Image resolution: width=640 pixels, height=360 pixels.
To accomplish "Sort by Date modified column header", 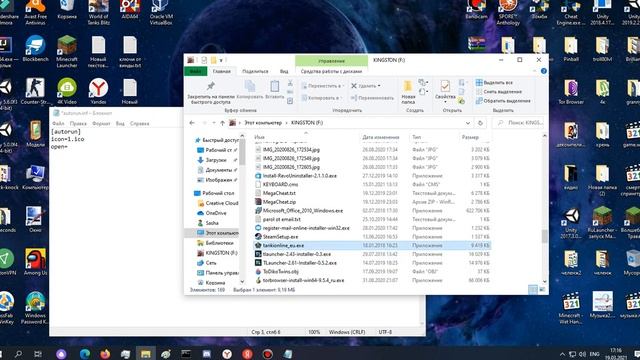I will tap(380, 137).
